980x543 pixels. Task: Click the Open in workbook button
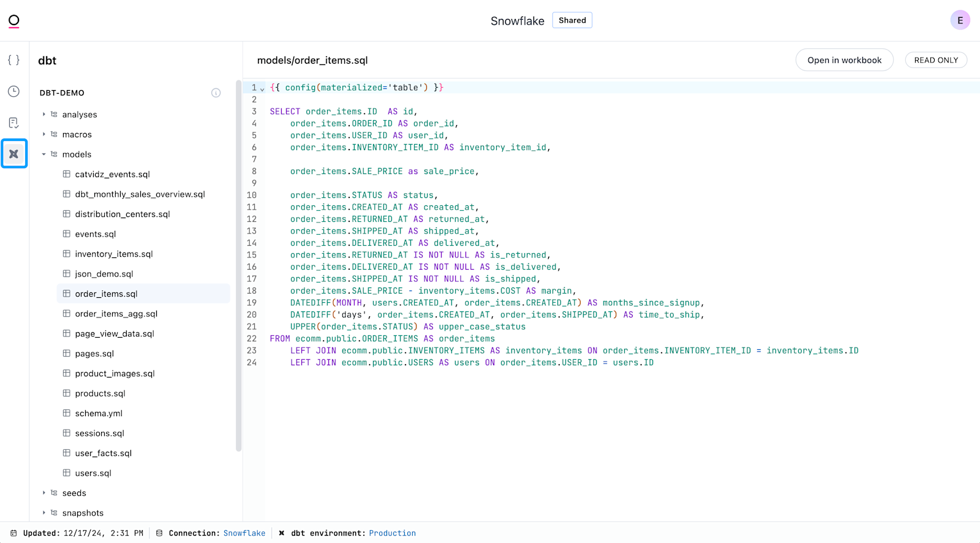click(x=845, y=60)
